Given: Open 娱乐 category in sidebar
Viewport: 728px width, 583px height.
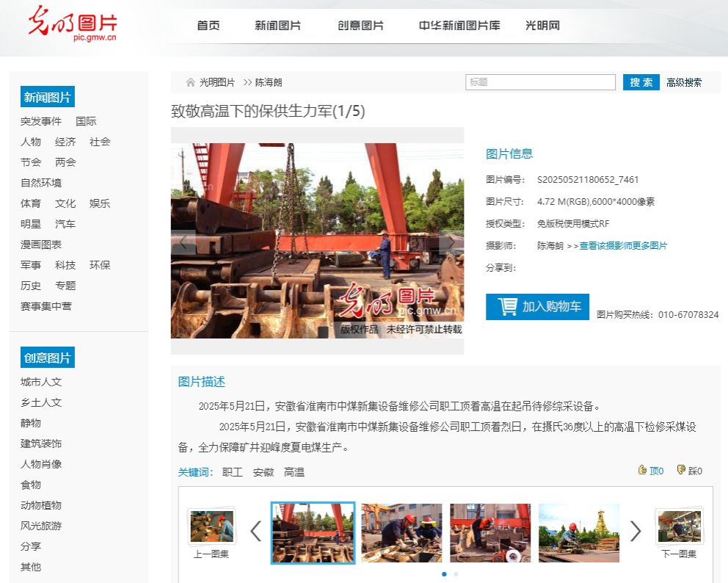Looking at the screenshot, I should 100,203.
